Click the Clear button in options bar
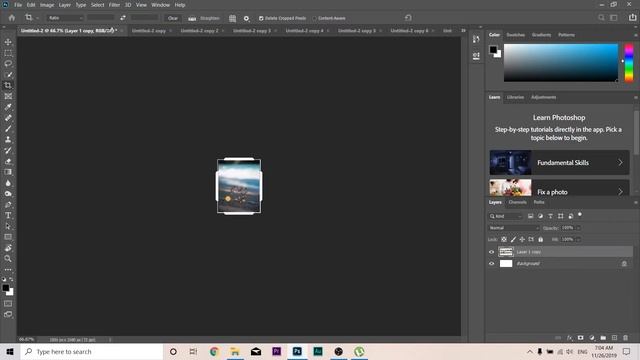Viewport: 640px width, 360px height. click(x=173, y=18)
